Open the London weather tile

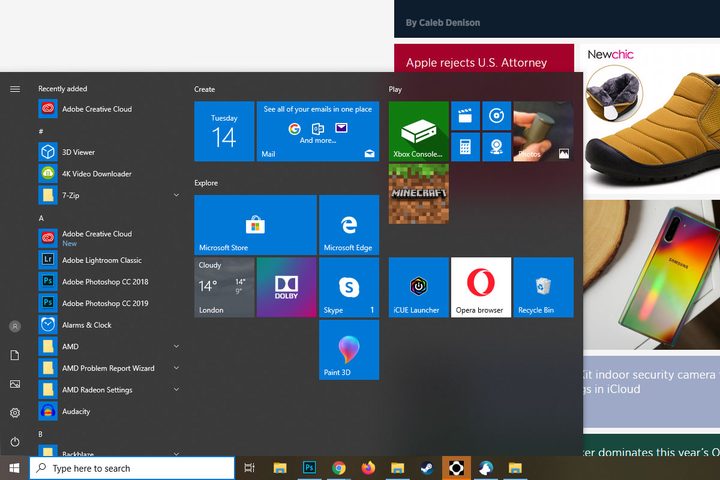pos(224,287)
